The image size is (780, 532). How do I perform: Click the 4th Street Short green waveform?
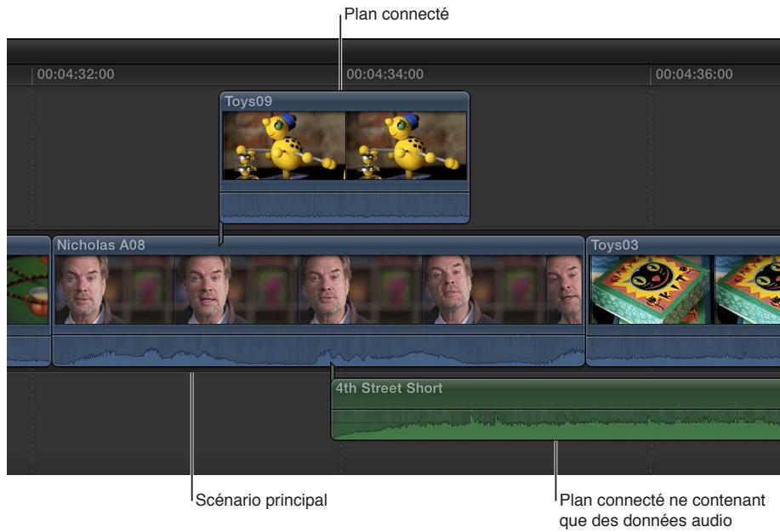pos(555,424)
